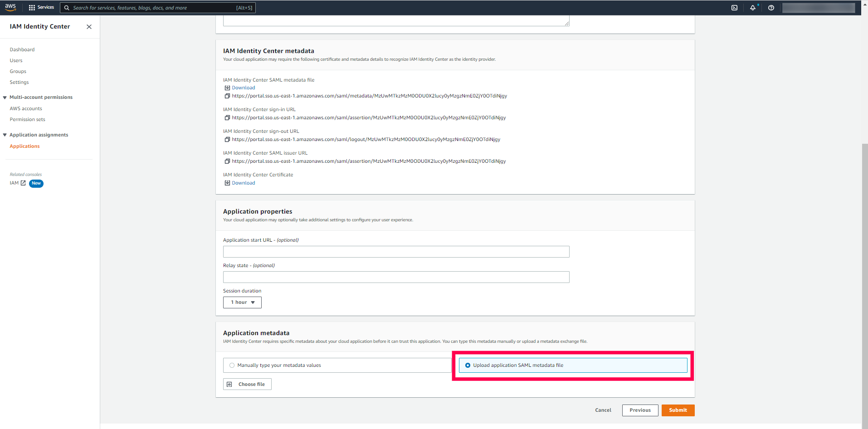This screenshot has width=868, height=429.
Task: Click the Relay state input field
Action: (x=396, y=278)
